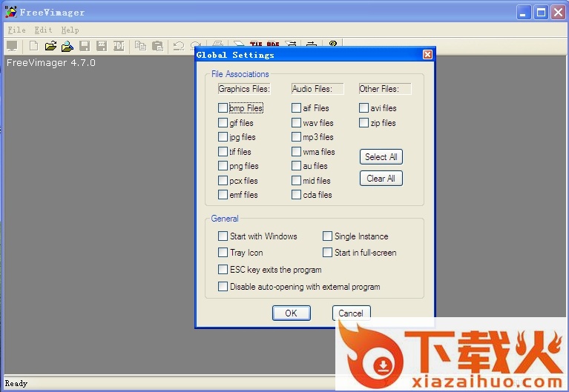Click the Paste clipboard icon
Screen dimensions: 569x392
tap(157, 46)
